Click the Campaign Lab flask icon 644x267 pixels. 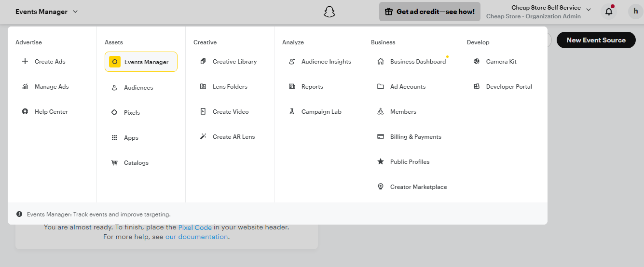click(292, 112)
